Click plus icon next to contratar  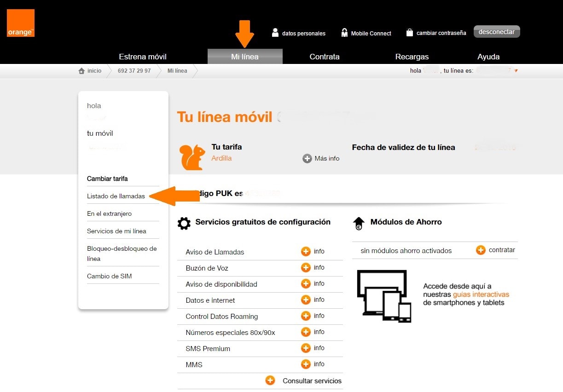tap(481, 250)
